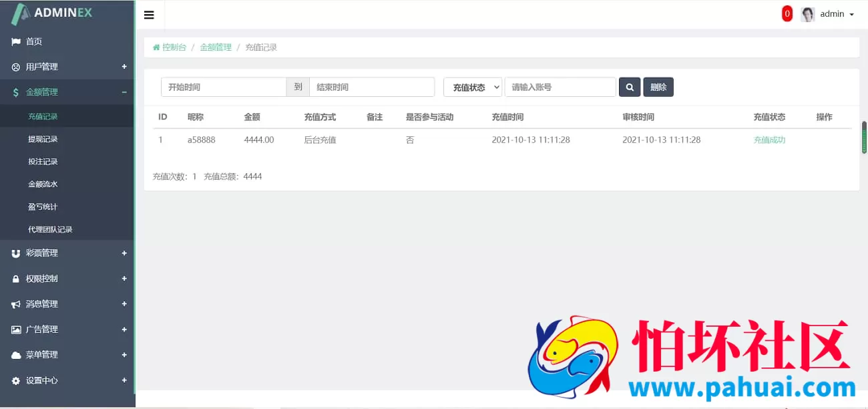Viewport: 868px width, 409px height.
Task: Toggle the sidebar with hamburger icon
Action: (x=149, y=14)
